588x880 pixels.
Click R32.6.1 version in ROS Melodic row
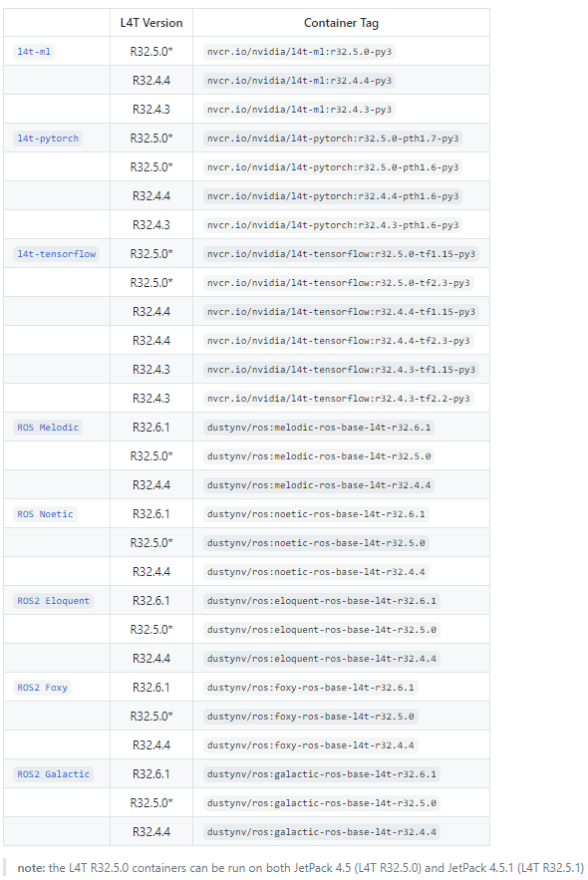pos(151,428)
